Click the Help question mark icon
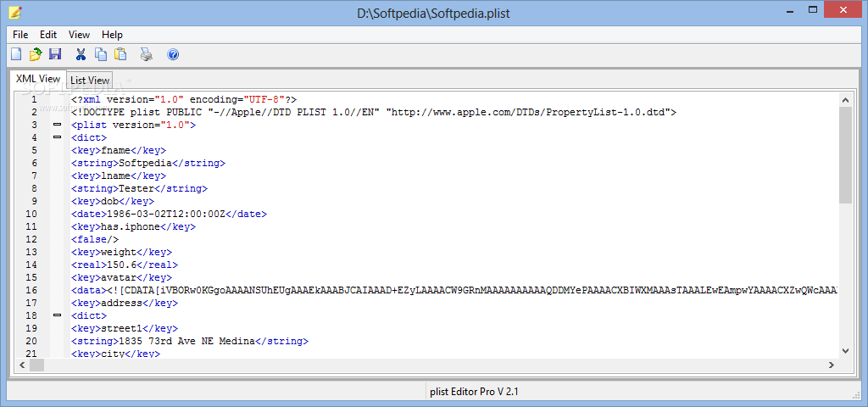868x407 pixels. pos(173,54)
